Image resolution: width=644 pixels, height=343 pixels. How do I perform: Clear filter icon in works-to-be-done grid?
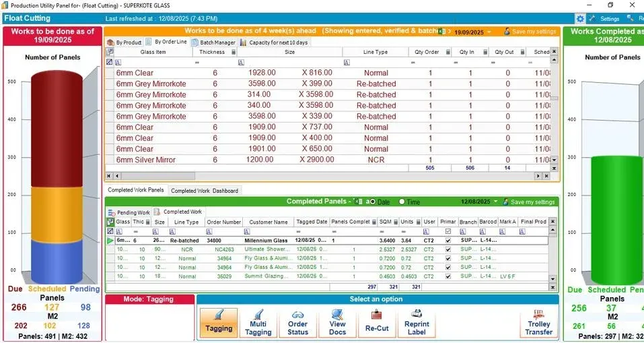click(x=109, y=62)
